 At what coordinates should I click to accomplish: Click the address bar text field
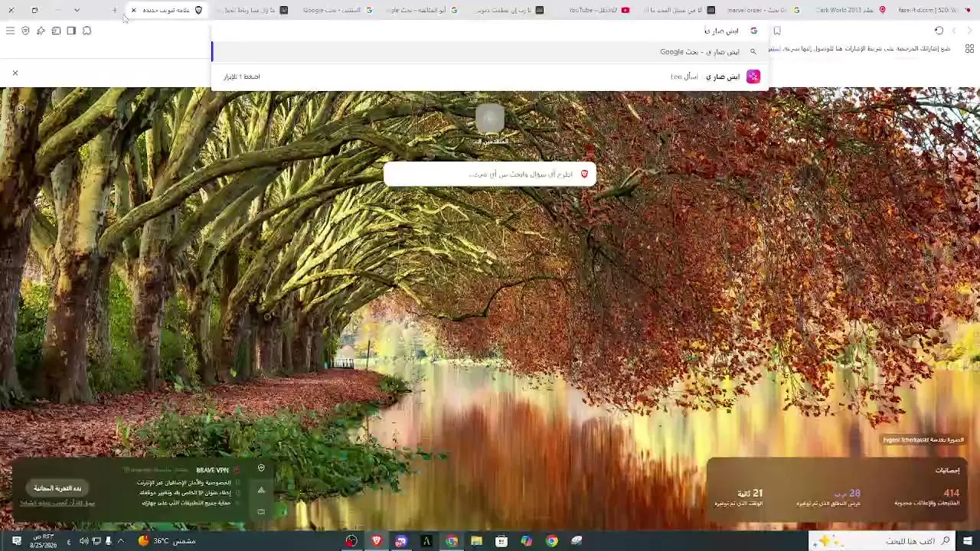[490, 31]
